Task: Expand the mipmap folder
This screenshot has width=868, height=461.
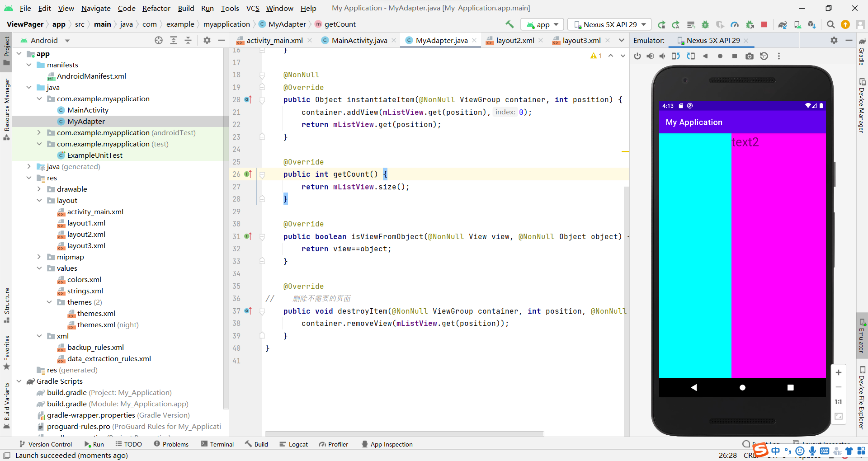Action: 40,257
